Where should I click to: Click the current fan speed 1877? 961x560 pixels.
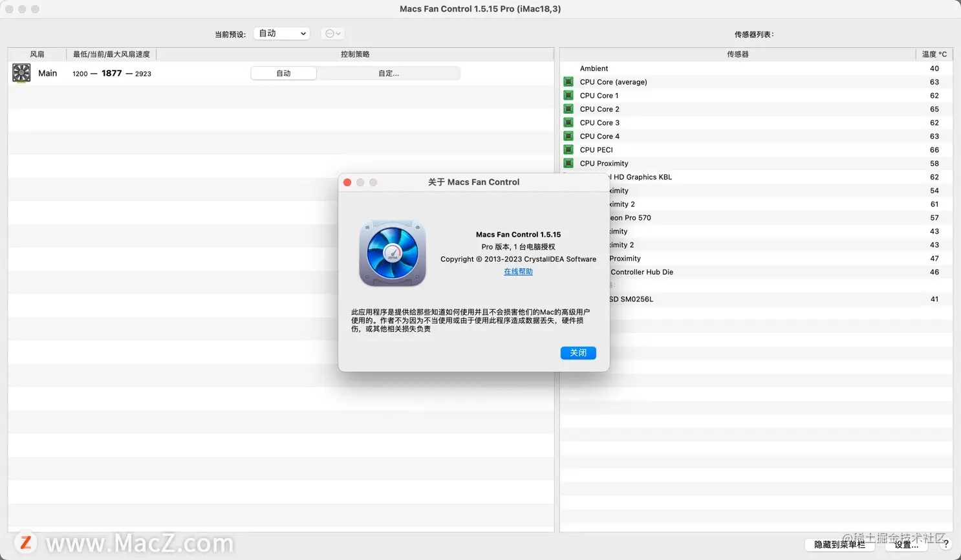[x=112, y=73]
